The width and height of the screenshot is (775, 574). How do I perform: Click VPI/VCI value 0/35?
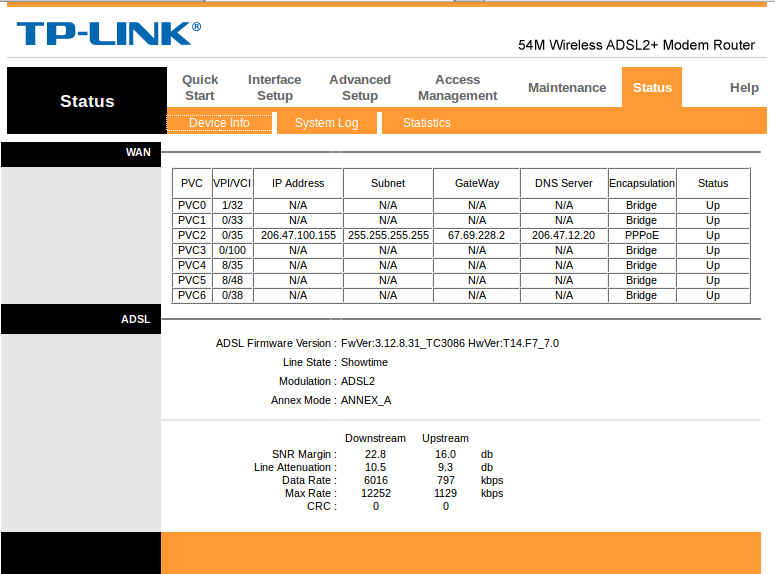coord(232,235)
